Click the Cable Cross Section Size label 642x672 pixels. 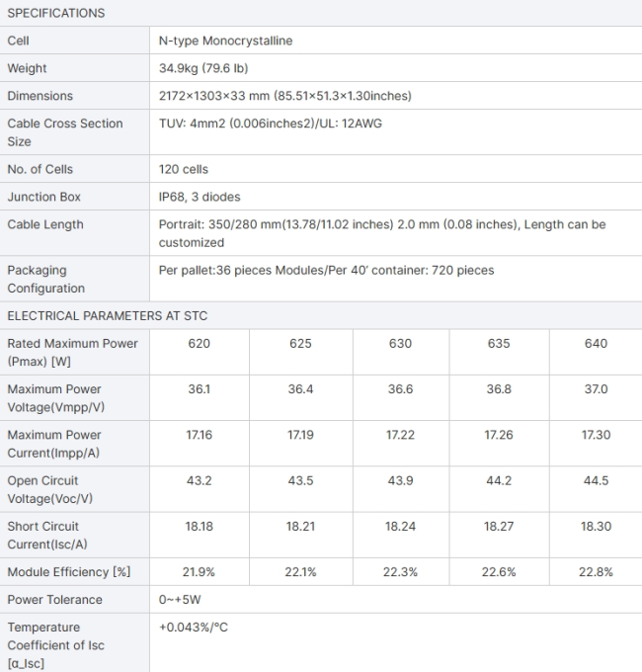coord(65,132)
